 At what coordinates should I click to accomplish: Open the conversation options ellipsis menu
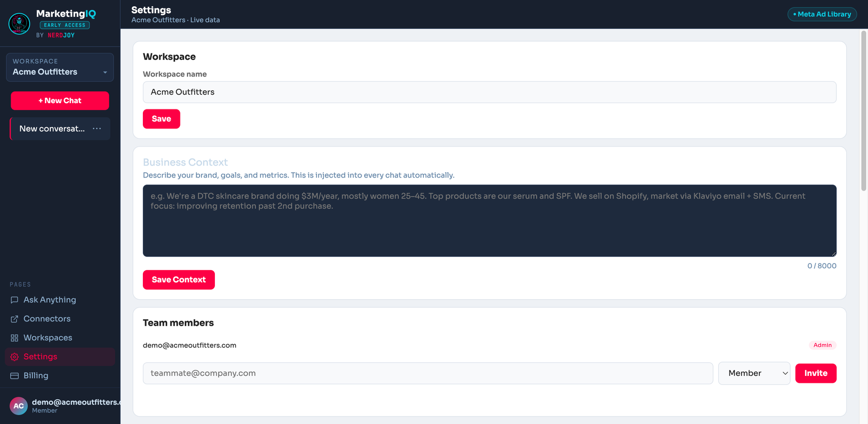97,128
